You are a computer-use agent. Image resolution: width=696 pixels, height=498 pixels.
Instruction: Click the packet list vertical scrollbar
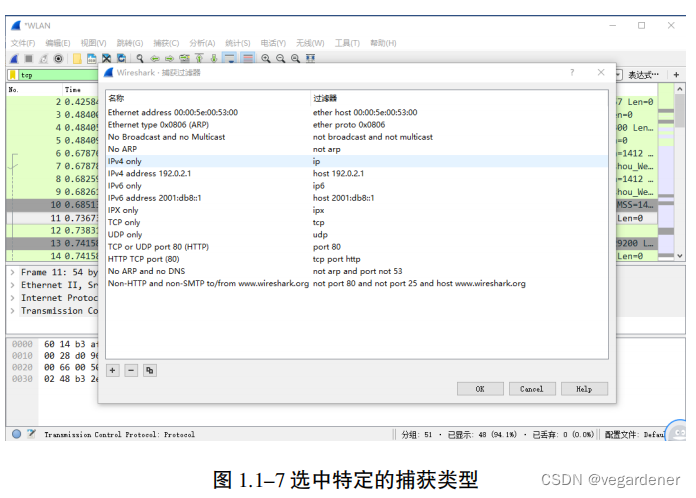(680, 172)
